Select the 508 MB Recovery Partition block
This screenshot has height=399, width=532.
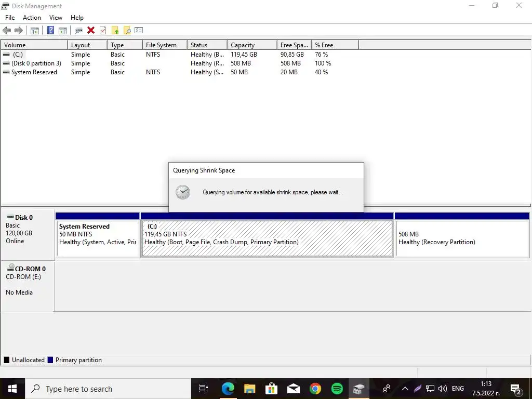[x=462, y=235]
